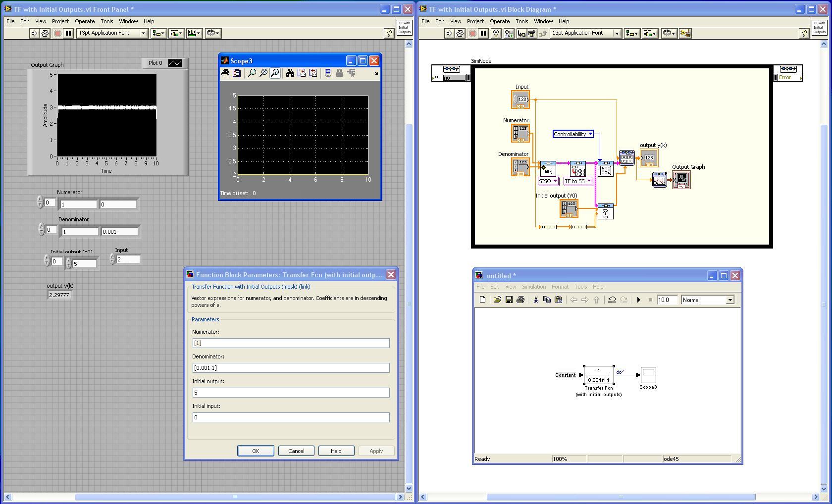Open Scope3 Parameters icon
The width and height of the screenshot is (832, 504).
[237, 73]
